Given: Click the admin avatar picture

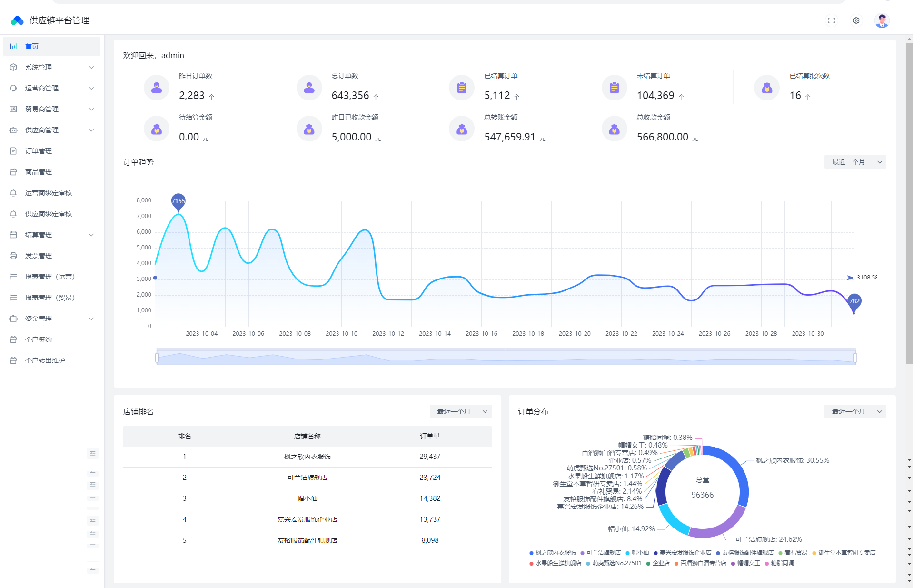Looking at the screenshot, I should point(882,20).
